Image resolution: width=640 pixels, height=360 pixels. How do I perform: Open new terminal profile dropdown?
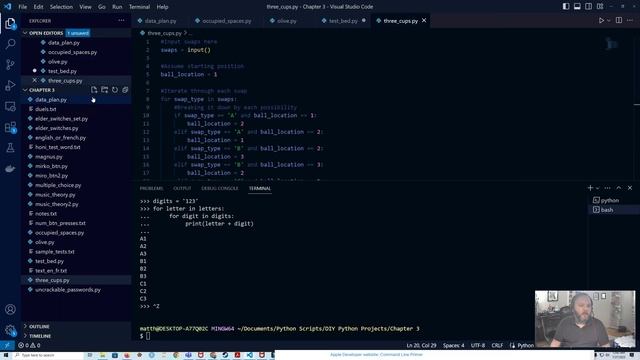[x=598, y=188]
